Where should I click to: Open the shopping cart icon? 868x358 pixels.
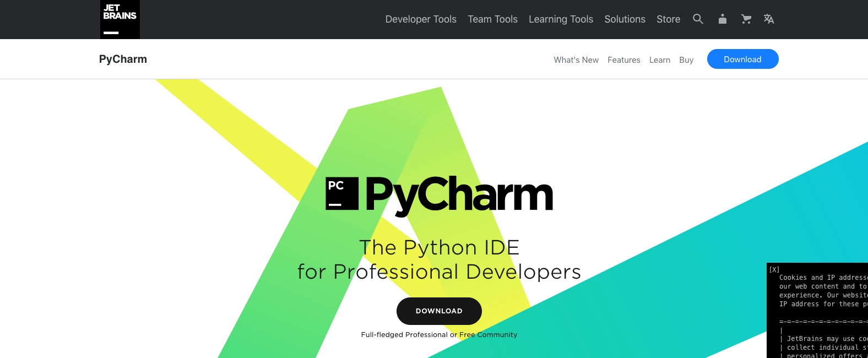[746, 19]
